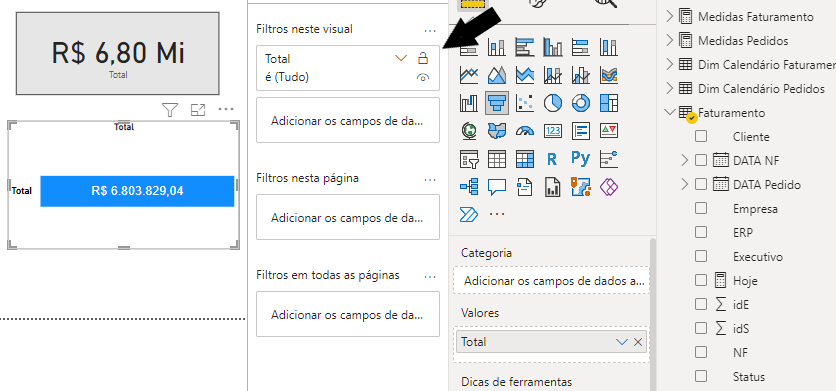The width and height of the screenshot is (836, 391).
Task: Check the Hoje measure checkbox
Action: [x=701, y=280]
